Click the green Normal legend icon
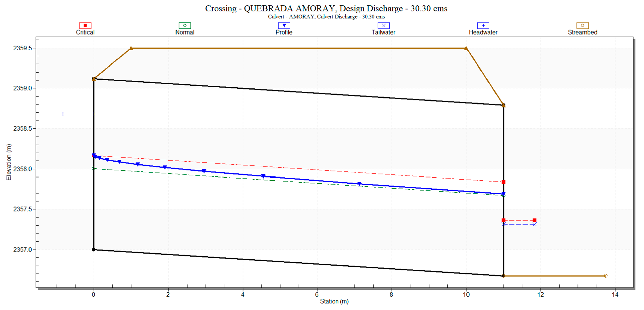 (x=185, y=25)
